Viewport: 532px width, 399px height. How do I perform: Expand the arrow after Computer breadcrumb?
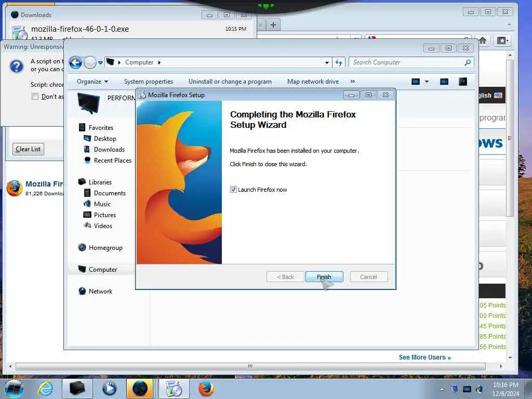coord(159,62)
